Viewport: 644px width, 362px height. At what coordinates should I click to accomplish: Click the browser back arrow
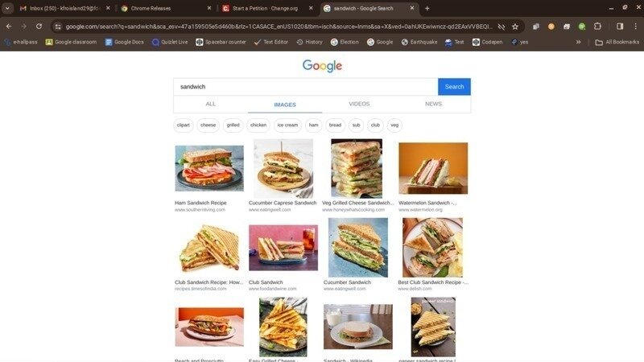(x=9, y=27)
